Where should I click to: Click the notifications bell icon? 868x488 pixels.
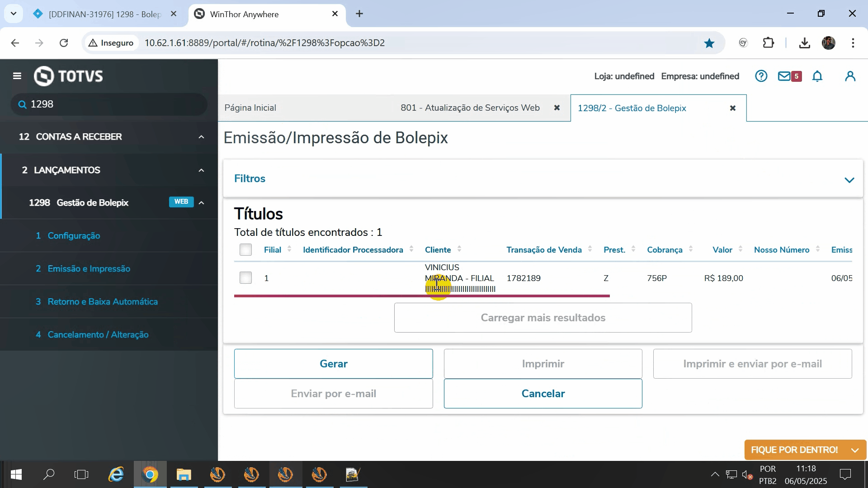pos(817,76)
